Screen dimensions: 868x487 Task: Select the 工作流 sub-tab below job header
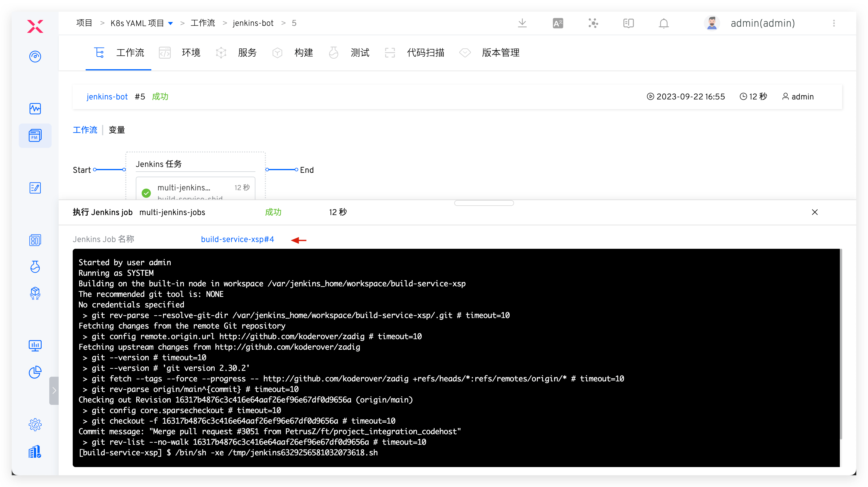(85, 130)
